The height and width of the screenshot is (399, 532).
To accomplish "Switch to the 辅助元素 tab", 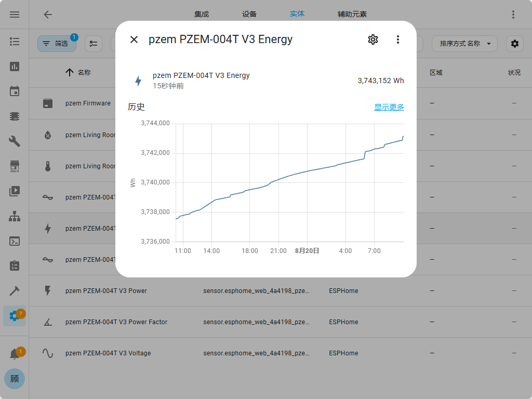I will (x=352, y=14).
